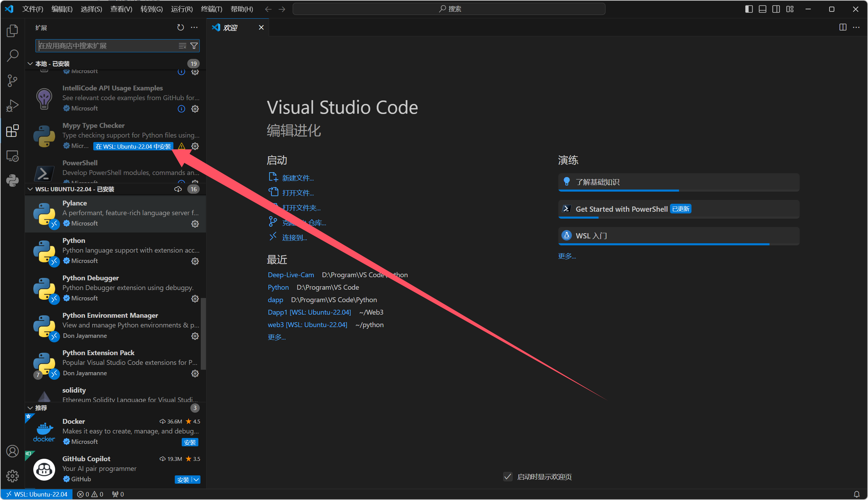868x500 pixels.
Task: Install Mypy in WSL: Ubuntu-22.04 button
Action: (134, 147)
